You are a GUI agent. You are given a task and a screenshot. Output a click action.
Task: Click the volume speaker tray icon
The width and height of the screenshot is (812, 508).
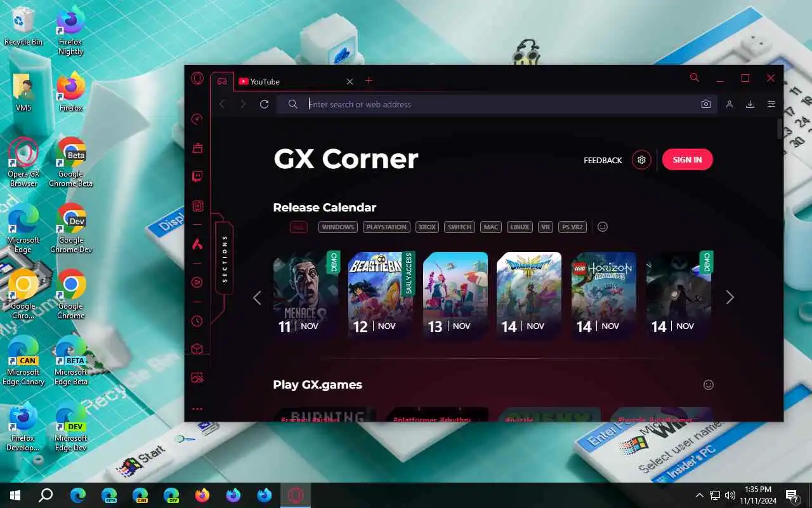click(730, 495)
